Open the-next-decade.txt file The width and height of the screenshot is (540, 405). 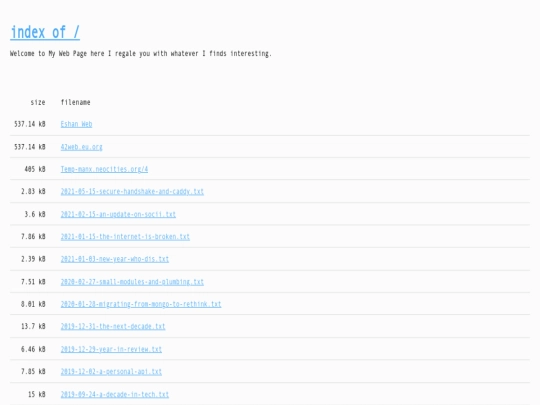pos(113,326)
